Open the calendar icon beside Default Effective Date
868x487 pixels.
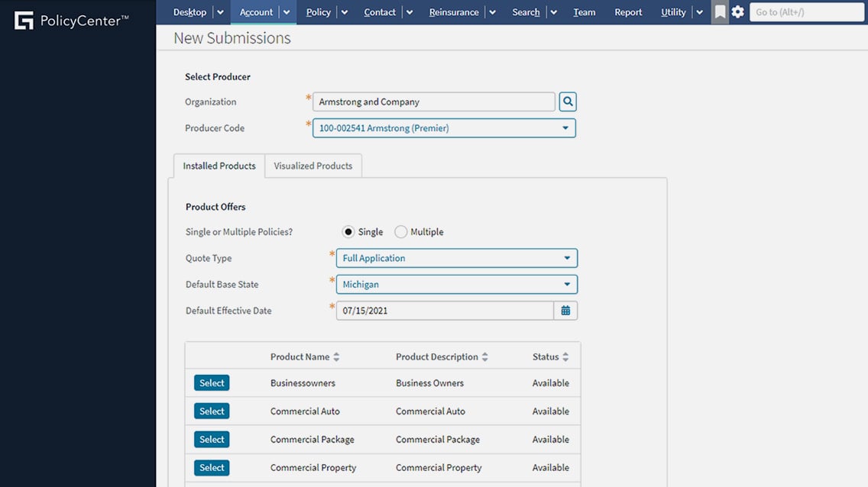tap(565, 310)
